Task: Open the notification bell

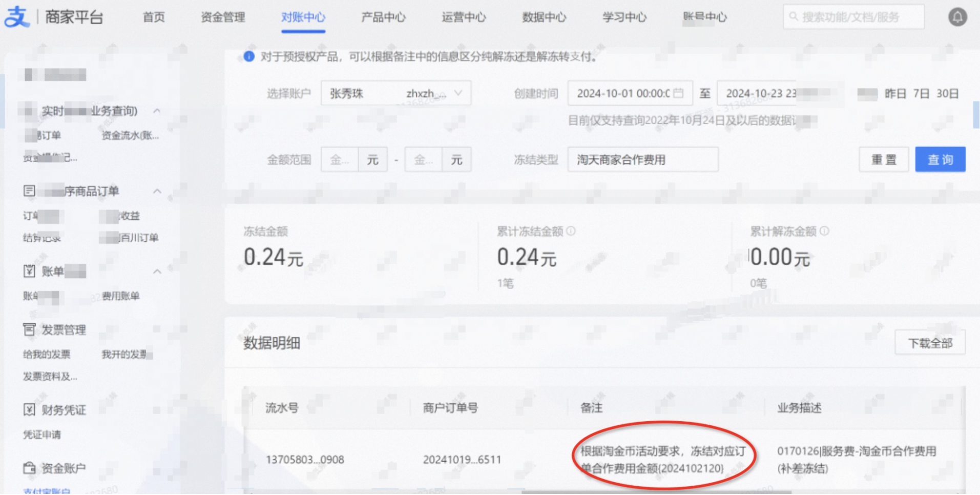Action: [957, 17]
